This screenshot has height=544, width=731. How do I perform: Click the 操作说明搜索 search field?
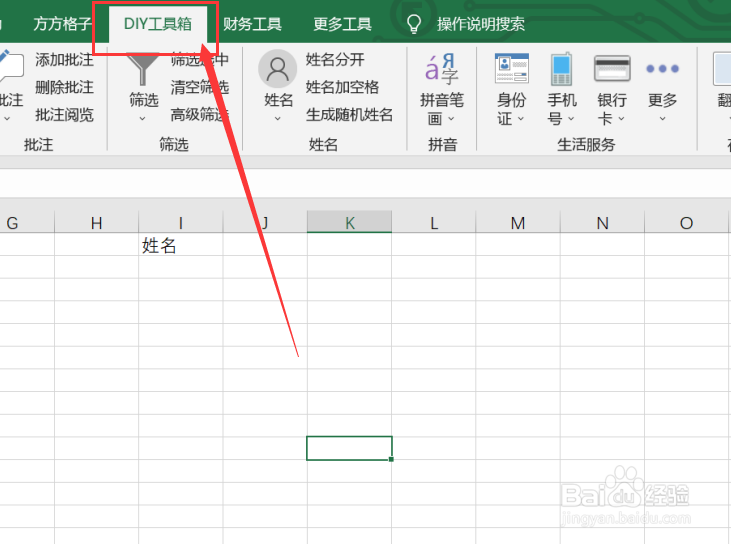pos(481,24)
